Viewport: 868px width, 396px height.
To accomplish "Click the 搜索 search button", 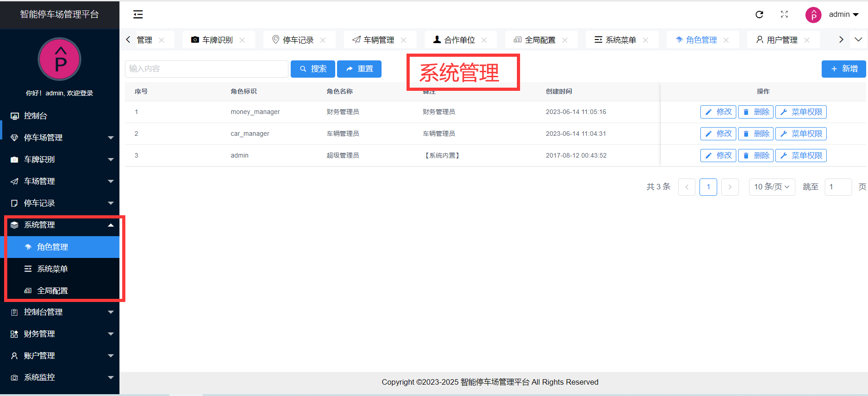I will point(313,69).
